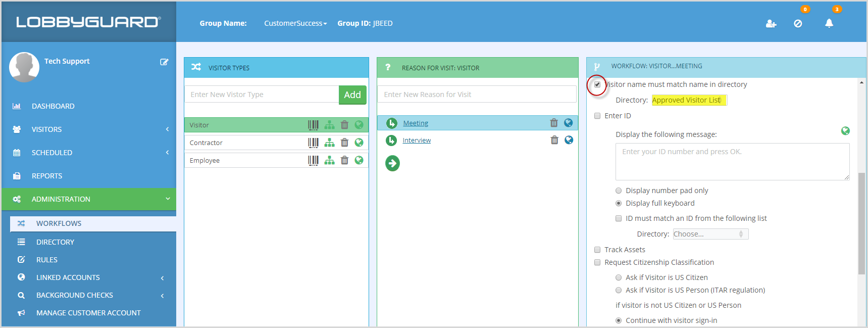Delete the Interview reason via trash icon
Image resolution: width=868 pixels, height=328 pixels.
(x=554, y=140)
